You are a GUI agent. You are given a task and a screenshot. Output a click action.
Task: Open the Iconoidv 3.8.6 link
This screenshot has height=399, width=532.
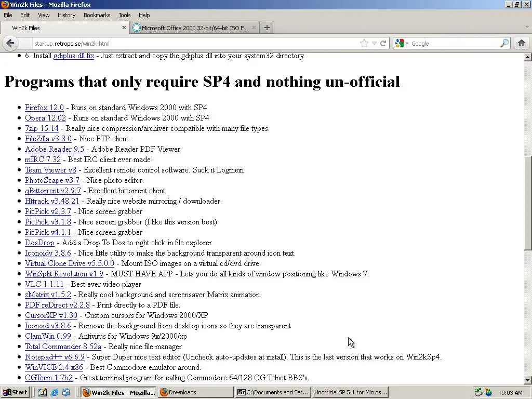pos(48,253)
